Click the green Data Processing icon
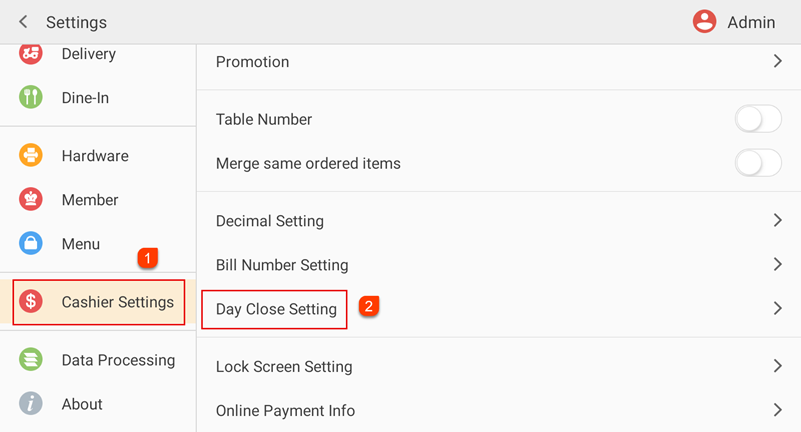 click(x=31, y=360)
